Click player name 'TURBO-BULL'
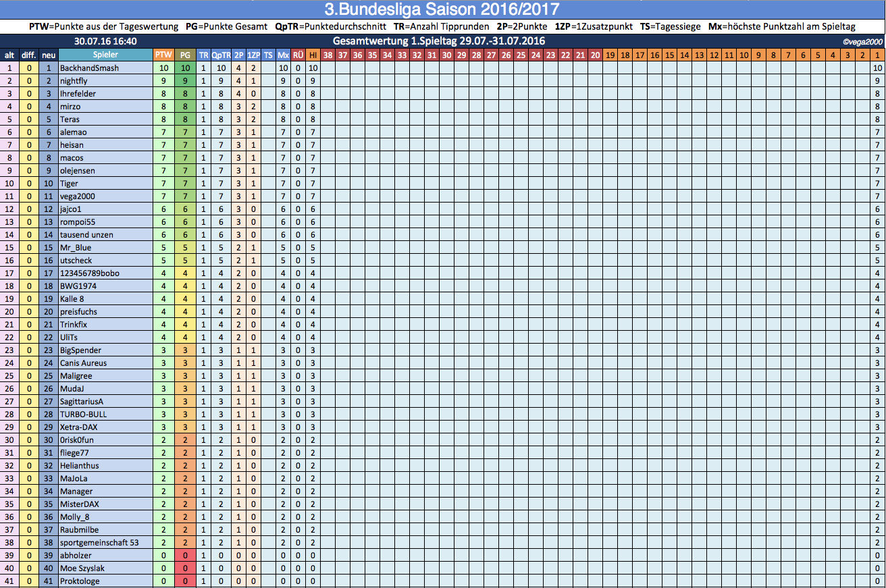Image resolution: width=886 pixels, height=588 pixels. [x=83, y=415]
